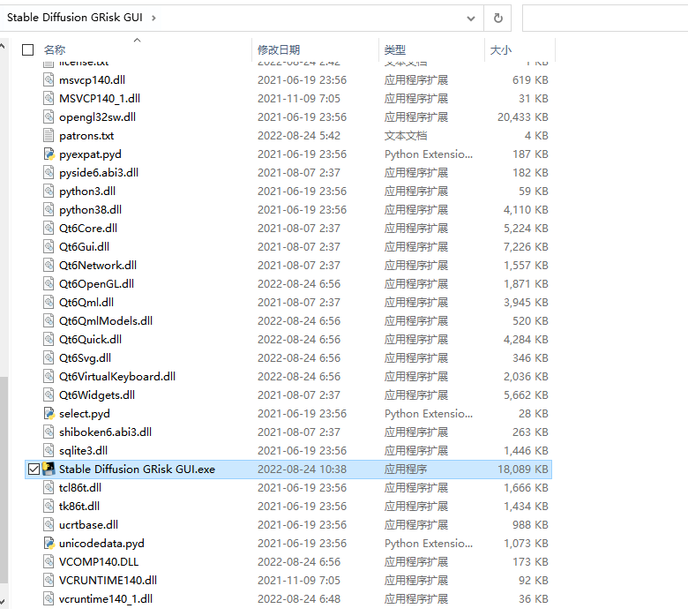Toggle the select-all checkbox in header

tap(27, 50)
